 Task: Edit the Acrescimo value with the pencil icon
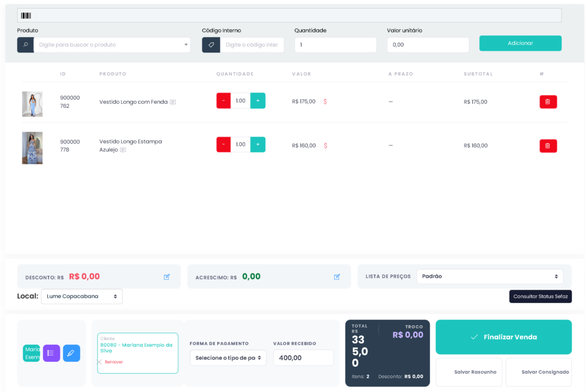pos(337,277)
